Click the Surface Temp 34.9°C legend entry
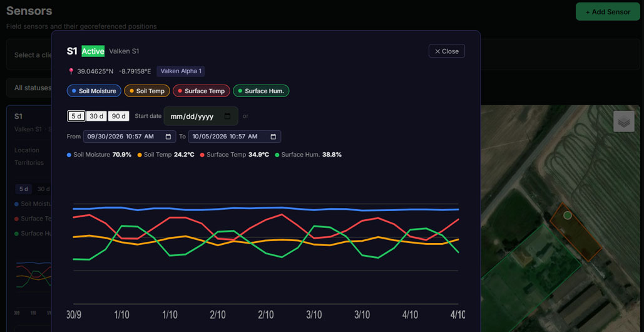This screenshot has width=644, height=332. [235, 155]
